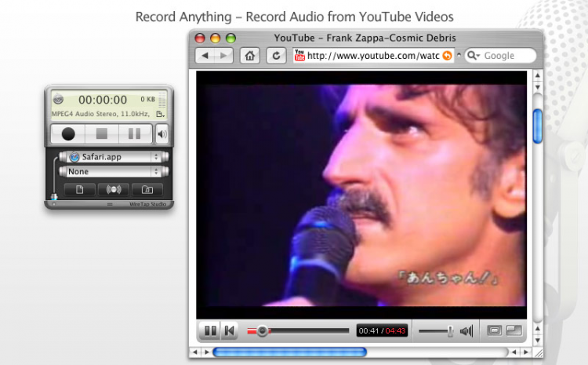Image resolution: width=588 pixels, height=365 pixels.
Task: Open format settings menu beside MPEG4 Audio
Action: [161, 114]
